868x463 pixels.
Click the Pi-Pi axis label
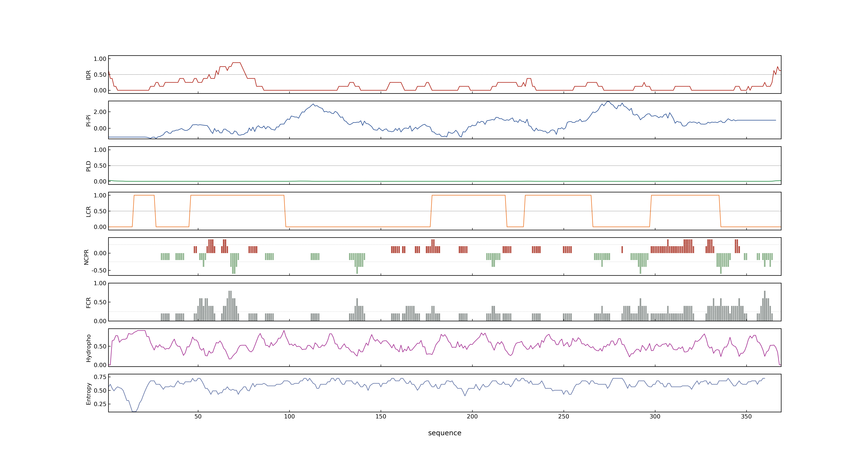click(x=88, y=120)
